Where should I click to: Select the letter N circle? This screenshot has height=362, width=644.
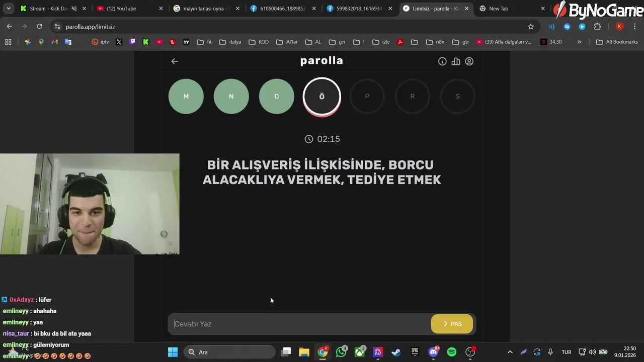click(x=231, y=96)
